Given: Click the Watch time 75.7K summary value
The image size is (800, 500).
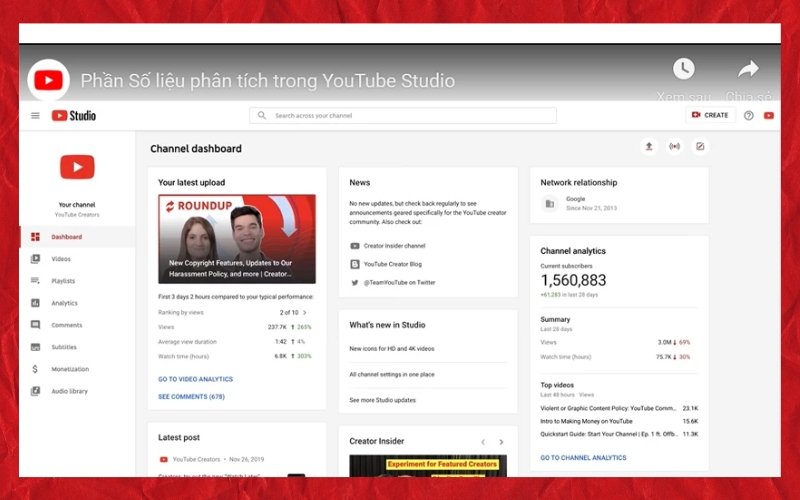Looking at the screenshot, I should pos(663,357).
